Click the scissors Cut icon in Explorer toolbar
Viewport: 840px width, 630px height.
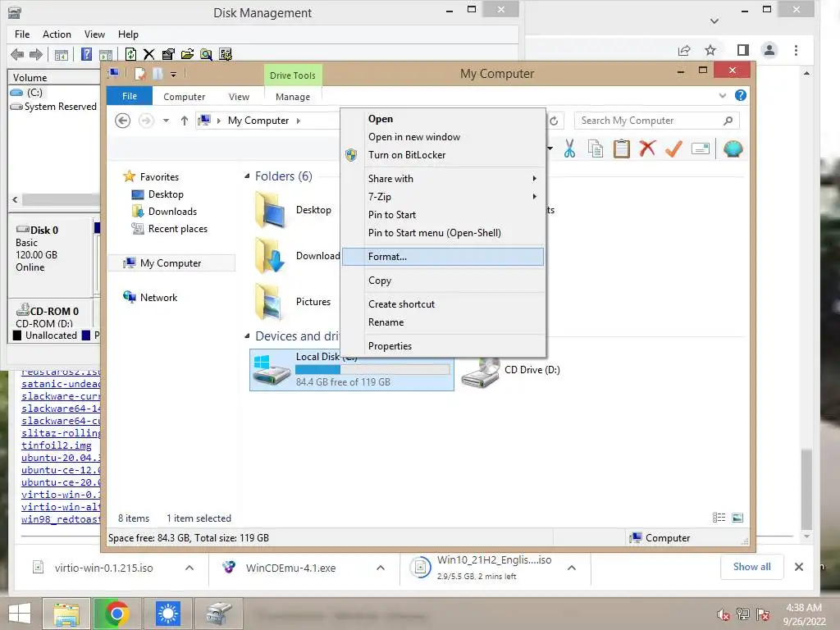coord(569,148)
